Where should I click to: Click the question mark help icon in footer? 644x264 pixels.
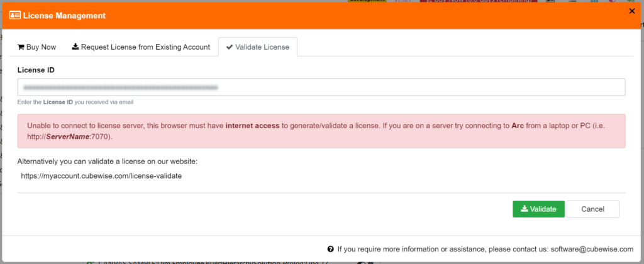[x=331, y=249]
